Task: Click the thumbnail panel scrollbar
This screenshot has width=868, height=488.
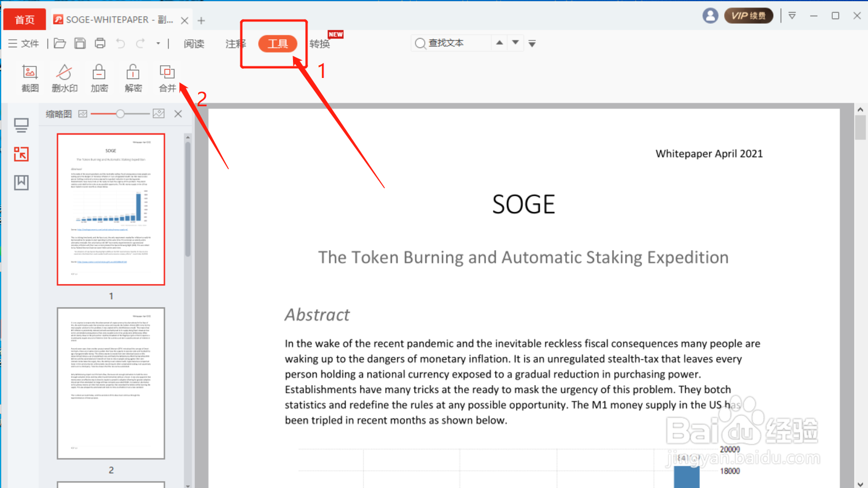Action: [x=188, y=200]
